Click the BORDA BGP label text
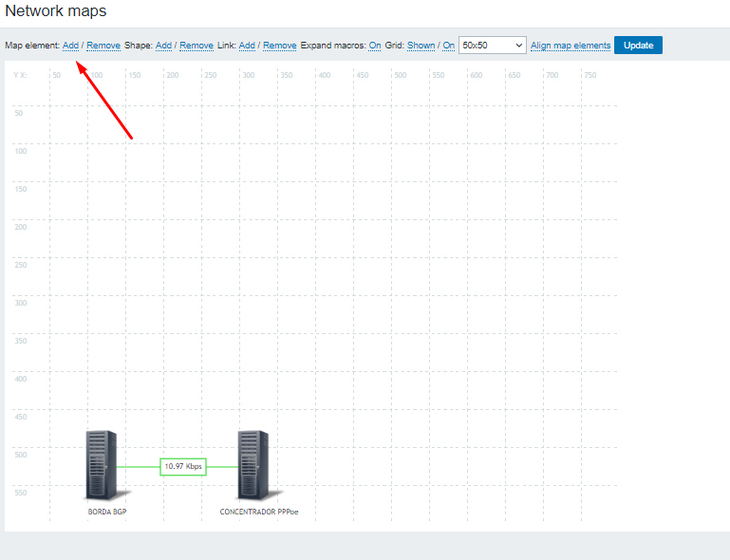Image resolution: width=730 pixels, height=560 pixels. click(x=107, y=512)
